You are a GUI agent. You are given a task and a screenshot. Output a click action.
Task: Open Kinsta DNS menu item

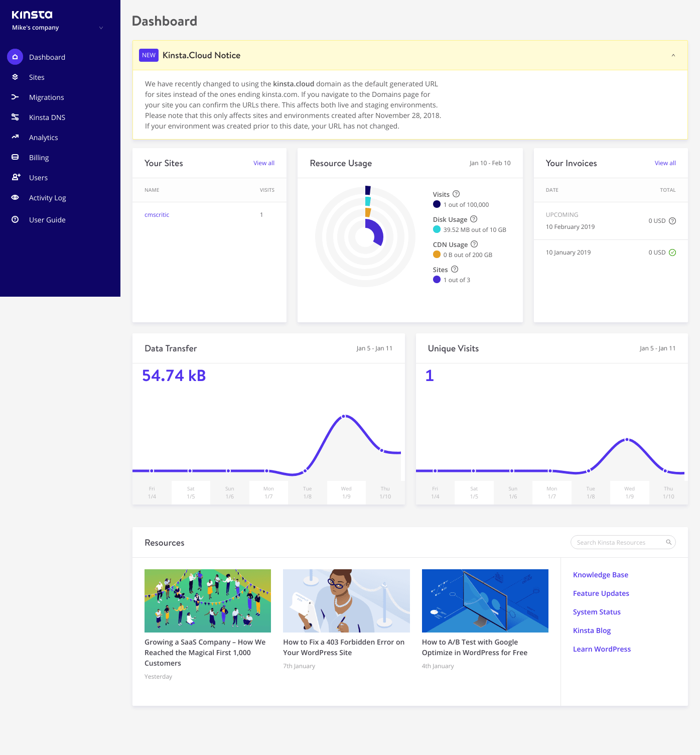tap(47, 117)
